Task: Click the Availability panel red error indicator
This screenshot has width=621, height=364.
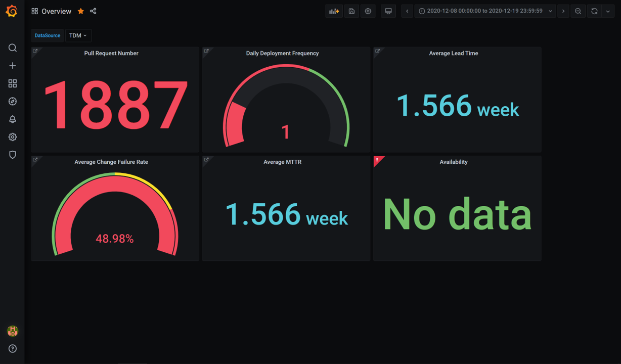Action: click(x=377, y=160)
